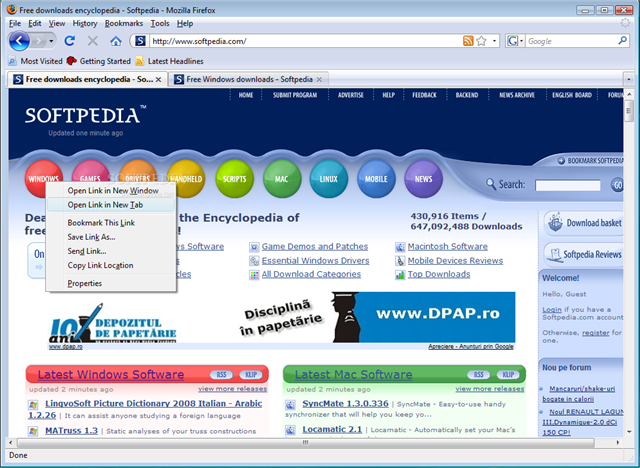
Task: Click the GO search button on page
Action: coord(617,185)
